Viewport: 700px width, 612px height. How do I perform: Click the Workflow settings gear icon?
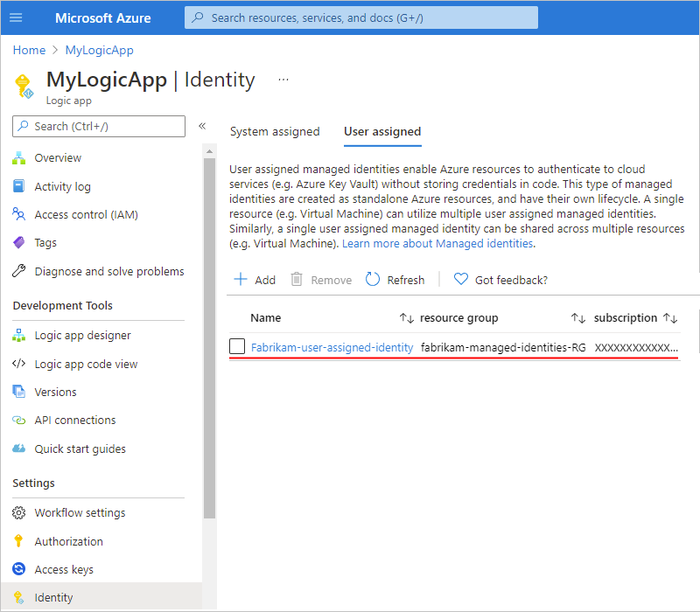tap(18, 513)
